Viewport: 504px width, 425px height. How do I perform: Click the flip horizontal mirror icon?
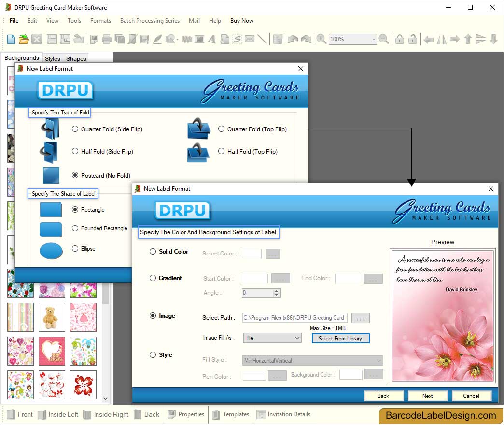[441, 40]
